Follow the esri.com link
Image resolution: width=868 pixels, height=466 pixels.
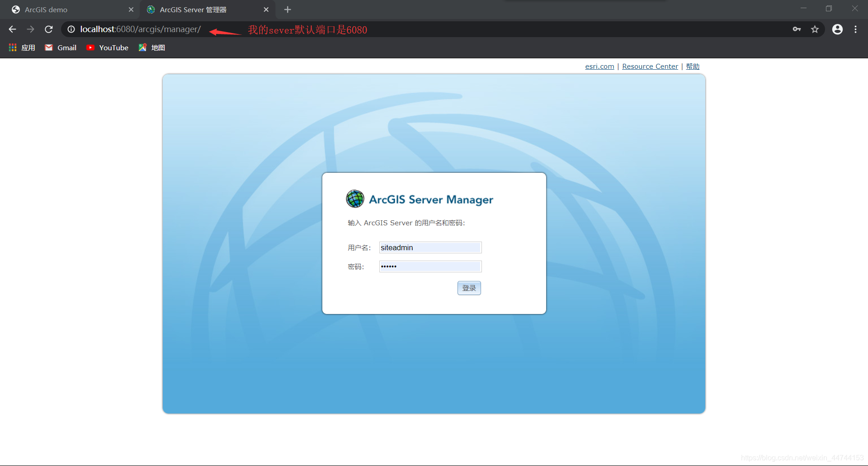(x=599, y=67)
